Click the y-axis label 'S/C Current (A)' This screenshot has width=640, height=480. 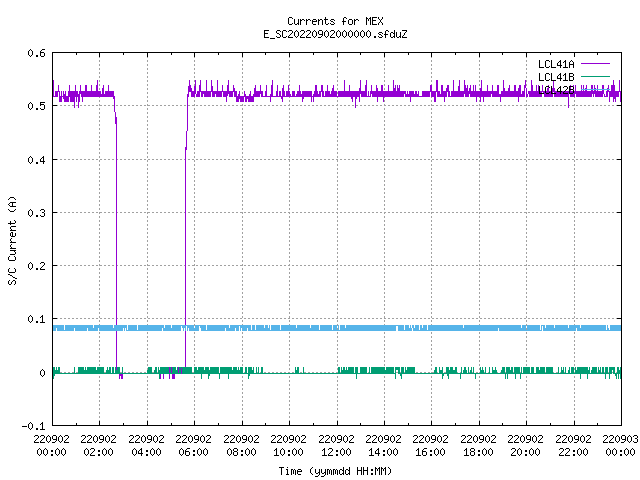pyautogui.click(x=12, y=241)
